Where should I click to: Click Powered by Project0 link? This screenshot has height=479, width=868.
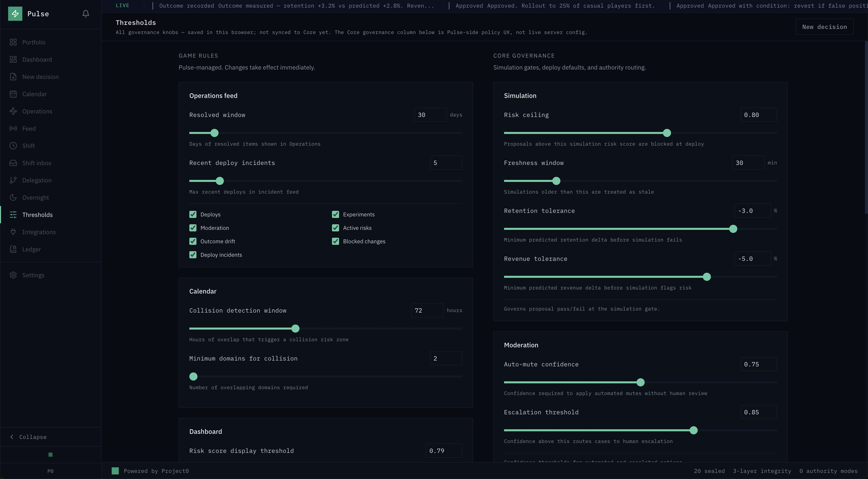156,471
